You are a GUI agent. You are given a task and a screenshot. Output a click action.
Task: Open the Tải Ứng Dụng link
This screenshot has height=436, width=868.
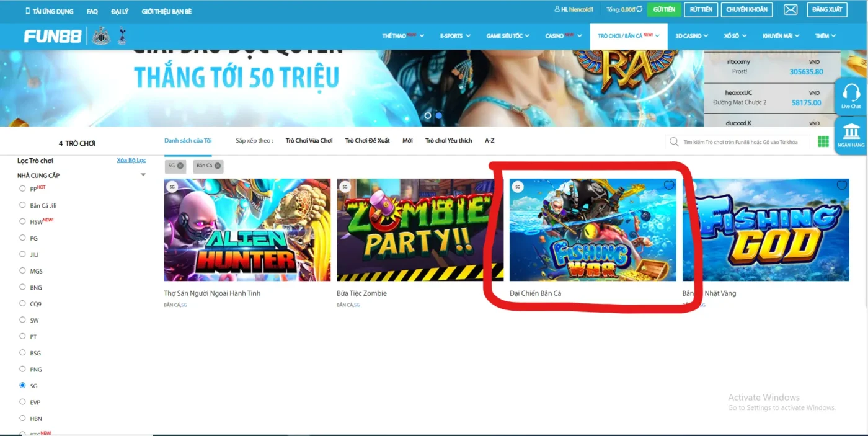[x=49, y=11]
